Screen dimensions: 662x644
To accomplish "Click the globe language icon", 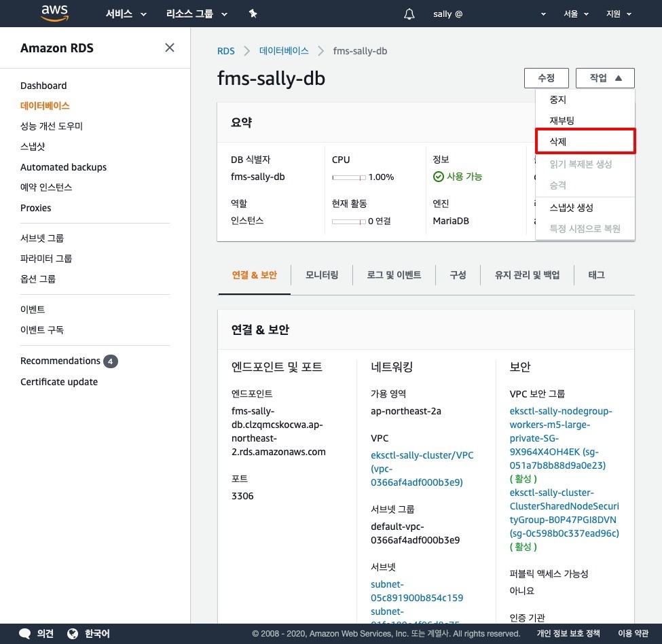I will (x=73, y=634).
